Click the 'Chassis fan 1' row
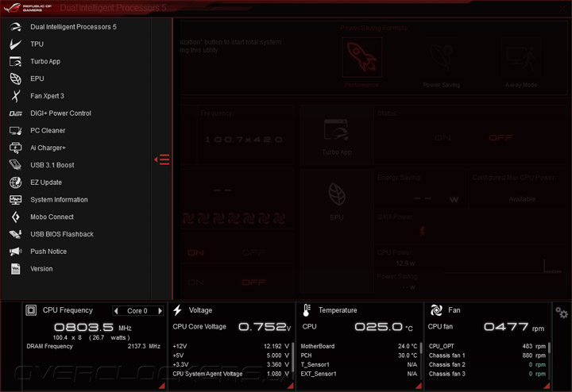 pyautogui.click(x=487, y=355)
